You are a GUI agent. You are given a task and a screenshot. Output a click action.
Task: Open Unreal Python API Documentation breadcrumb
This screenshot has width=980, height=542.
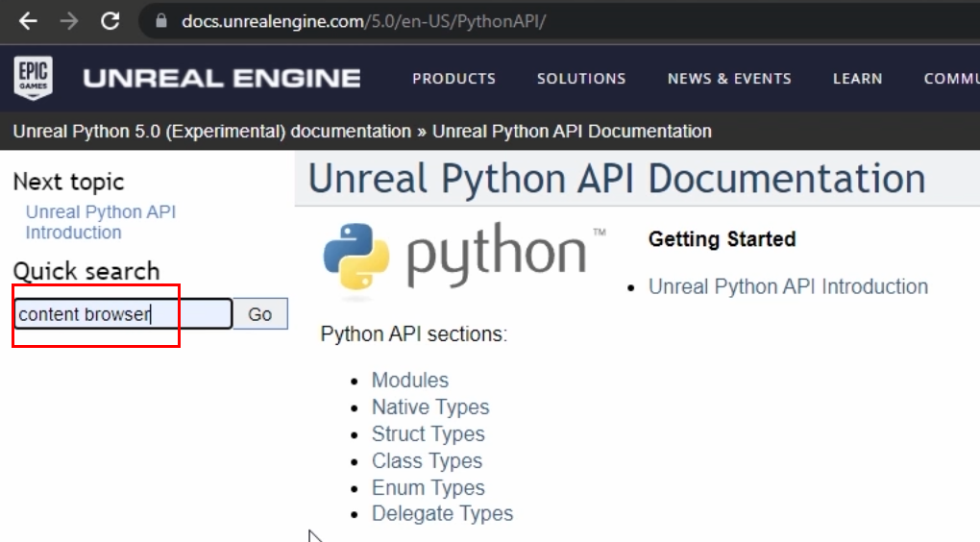point(572,132)
